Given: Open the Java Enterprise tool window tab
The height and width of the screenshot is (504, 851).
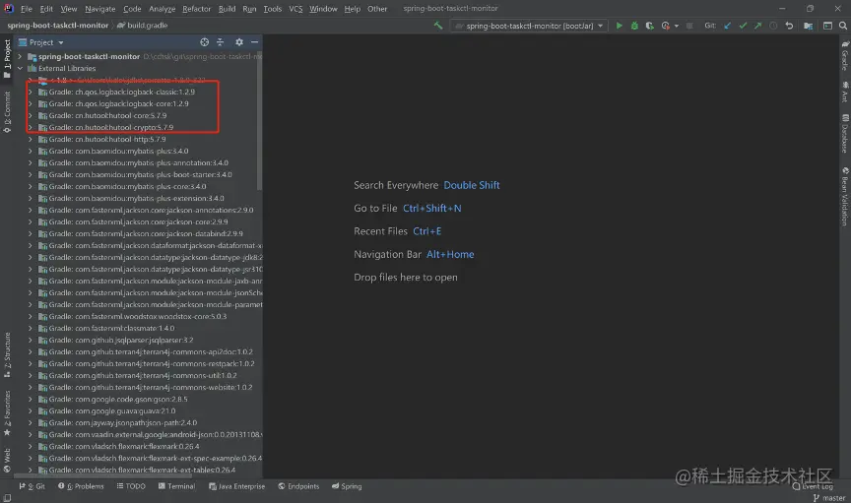Looking at the screenshot, I should coord(236,486).
